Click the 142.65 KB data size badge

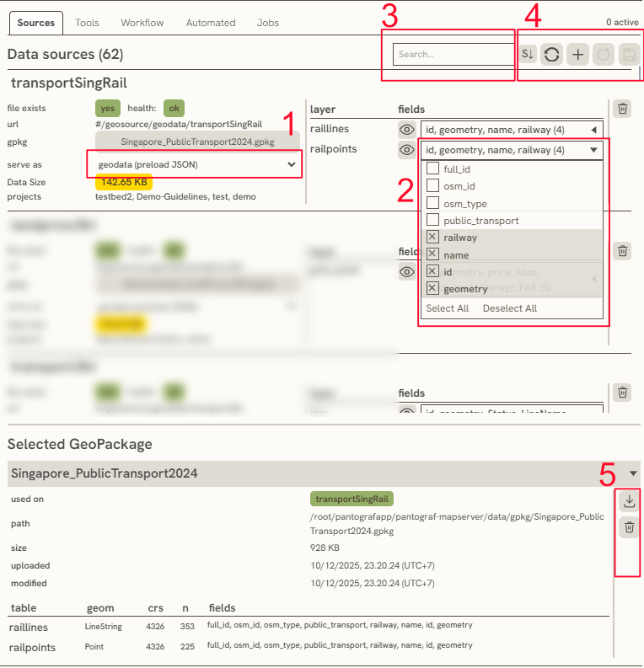pyautogui.click(x=124, y=182)
